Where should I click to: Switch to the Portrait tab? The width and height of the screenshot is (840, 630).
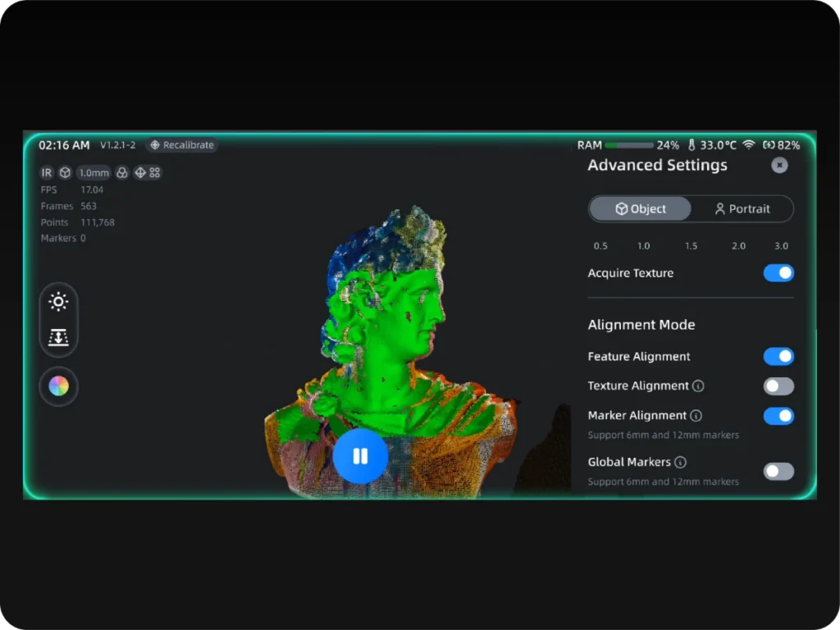pyautogui.click(x=742, y=209)
